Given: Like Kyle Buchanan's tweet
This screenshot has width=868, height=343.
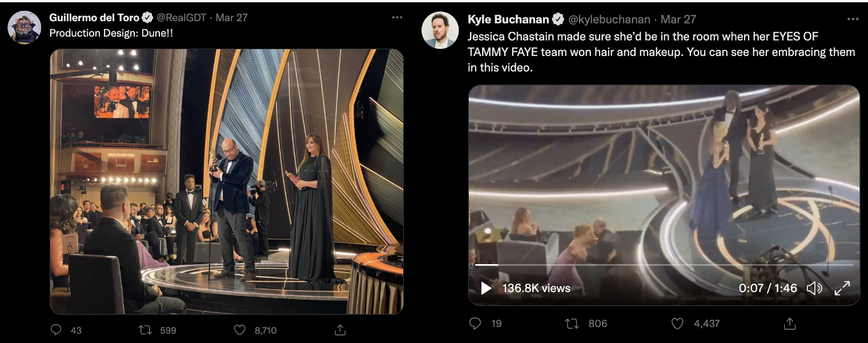Looking at the screenshot, I should (x=677, y=324).
